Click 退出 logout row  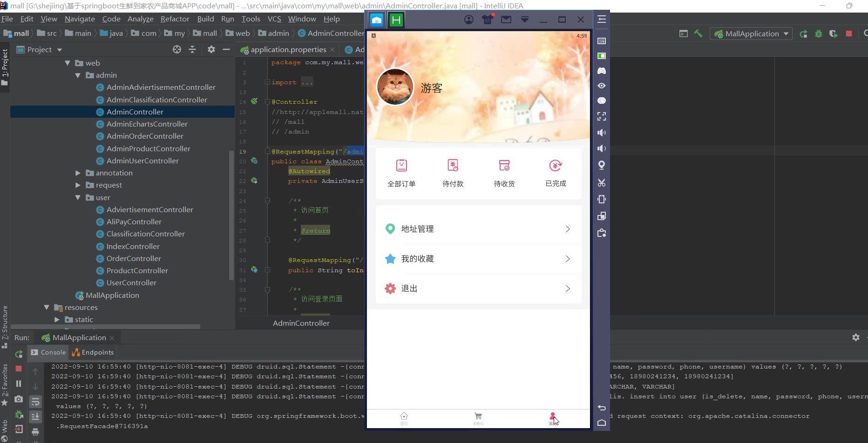point(478,289)
